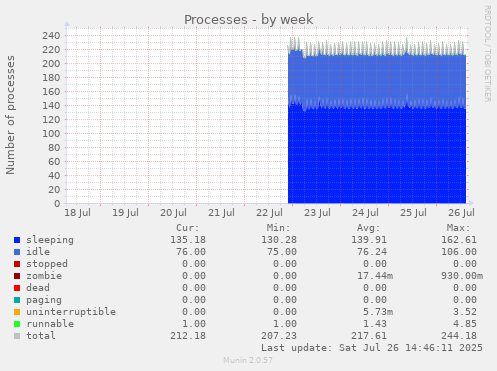Click the "20" y-axis tick label

54,190
